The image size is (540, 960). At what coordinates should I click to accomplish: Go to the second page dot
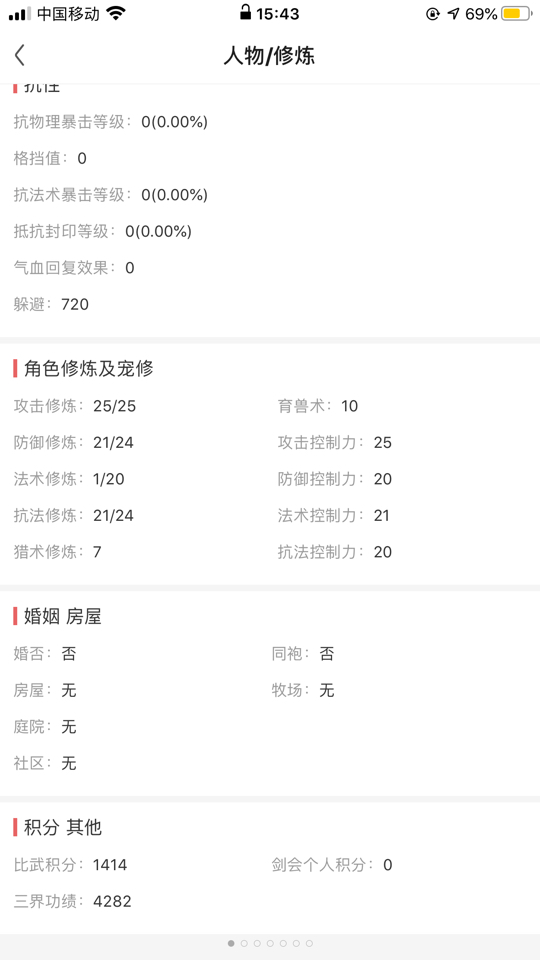click(x=244, y=943)
